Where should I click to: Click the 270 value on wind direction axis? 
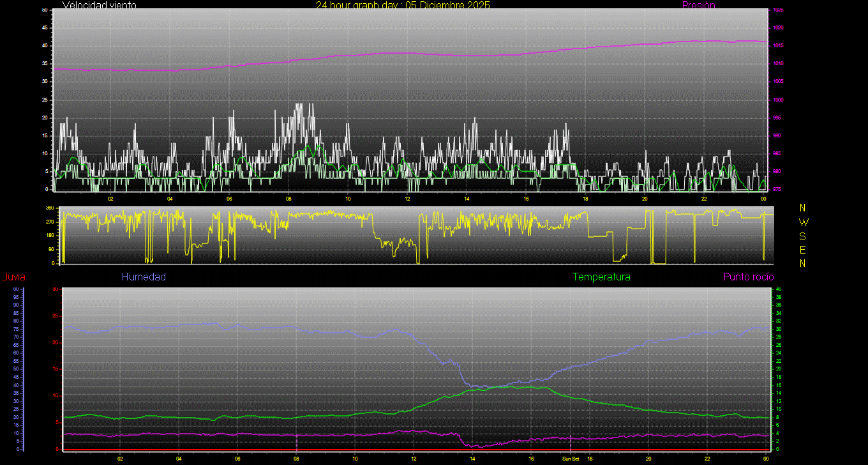(49, 222)
